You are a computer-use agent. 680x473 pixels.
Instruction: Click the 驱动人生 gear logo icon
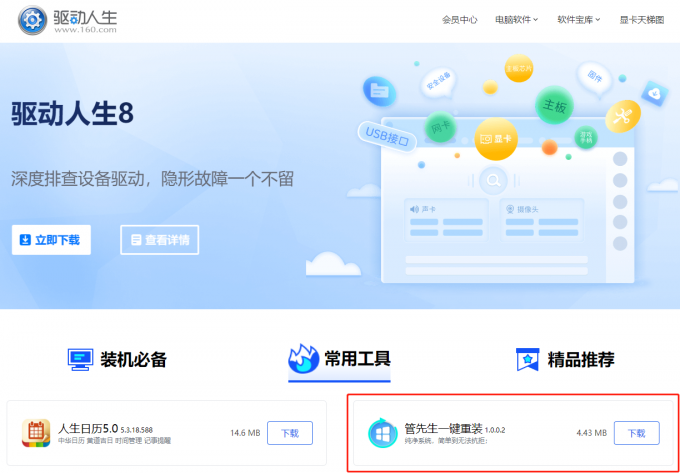tap(32, 20)
